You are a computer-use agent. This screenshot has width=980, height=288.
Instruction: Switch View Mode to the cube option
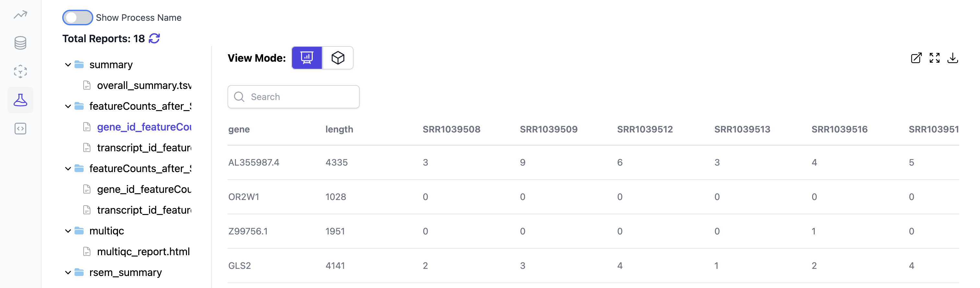(338, 58)
